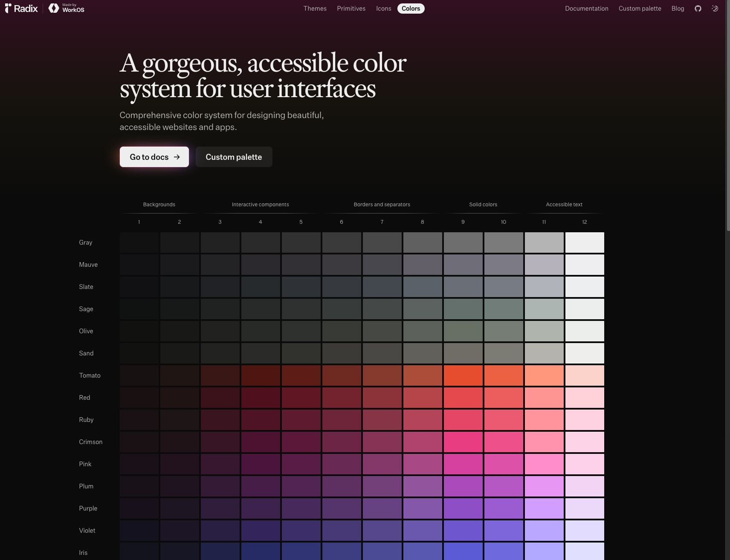Click the Ruby row label
The image size is (730, 560).
click(86, 420)
